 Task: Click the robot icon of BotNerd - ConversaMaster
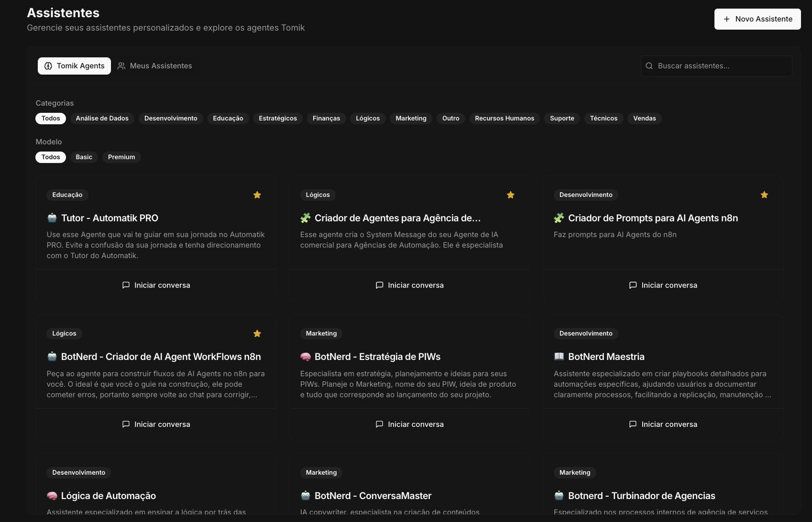click(x=306, y=496)
